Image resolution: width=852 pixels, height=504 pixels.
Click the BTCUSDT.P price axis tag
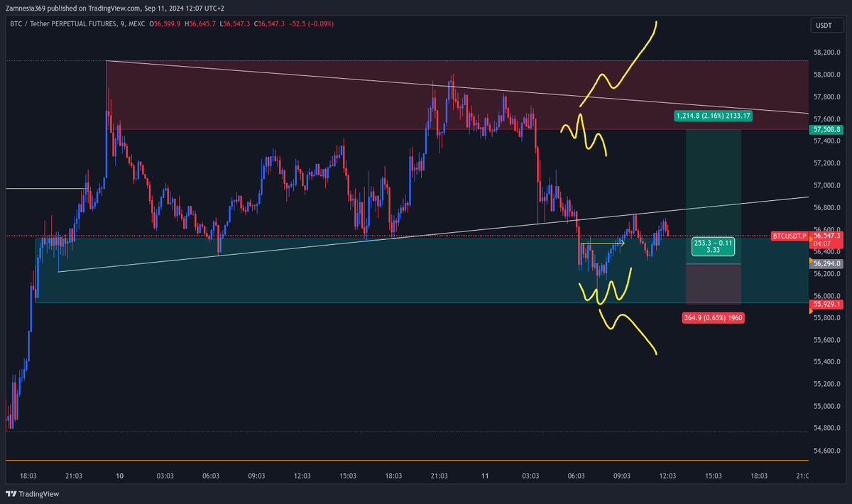tap(790, 236)
